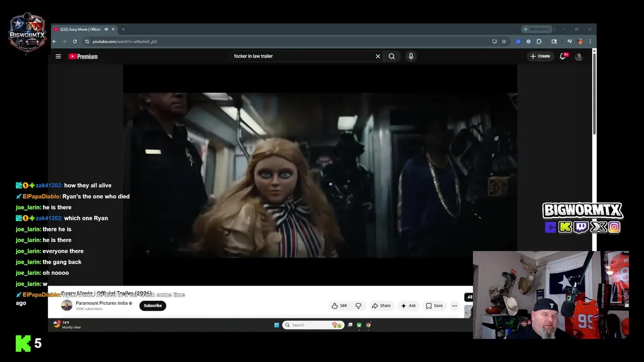Open Chrome from the taskbar

coord(368,325)
